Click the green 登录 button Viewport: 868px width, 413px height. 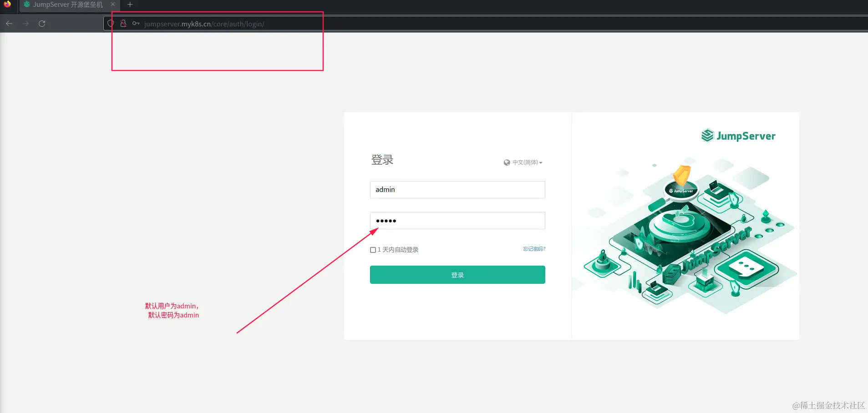tap(457, 275)
